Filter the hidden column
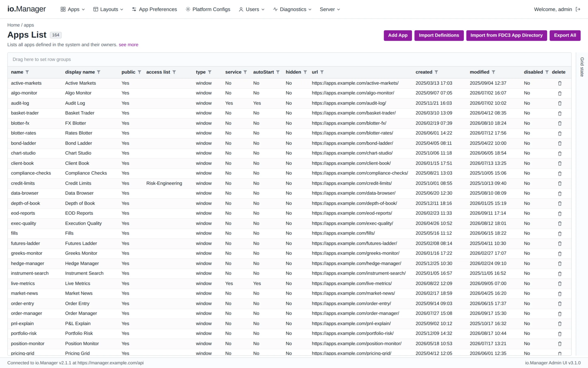This screenshot has height=368, width=588. click(x=305, y=72)
